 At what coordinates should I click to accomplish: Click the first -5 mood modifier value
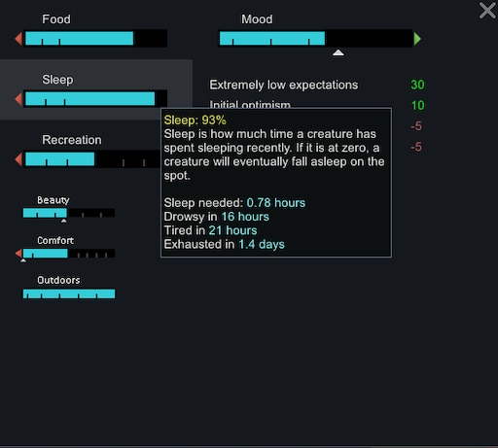(416, 126)
